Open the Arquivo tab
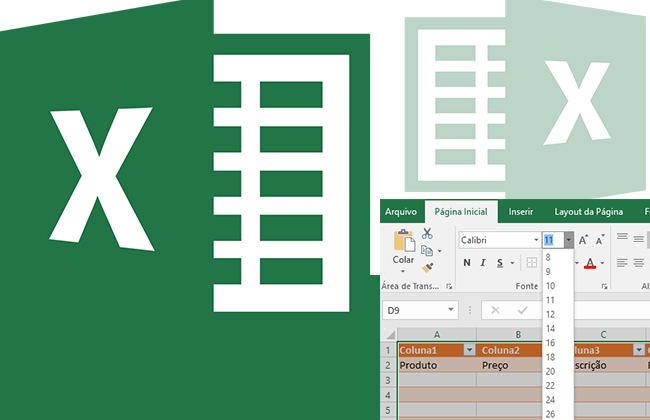650x420 pixels. pyautogui.click(x=401, y=211)
